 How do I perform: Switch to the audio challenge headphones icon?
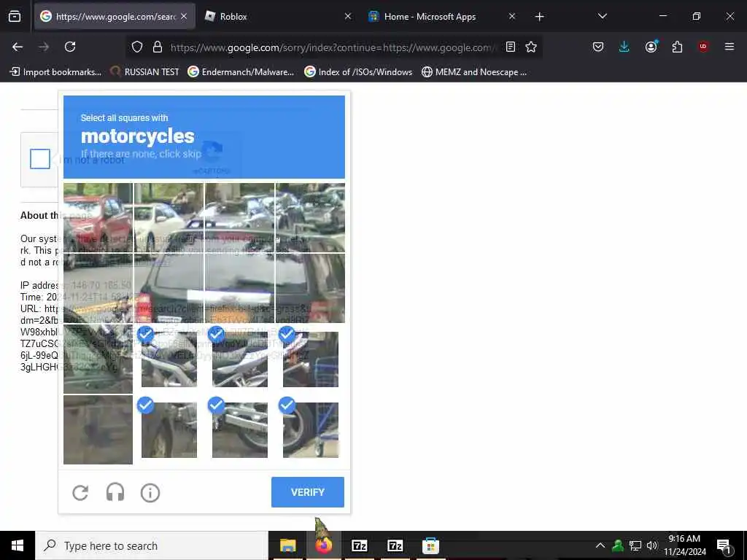(x=115, y=492)
